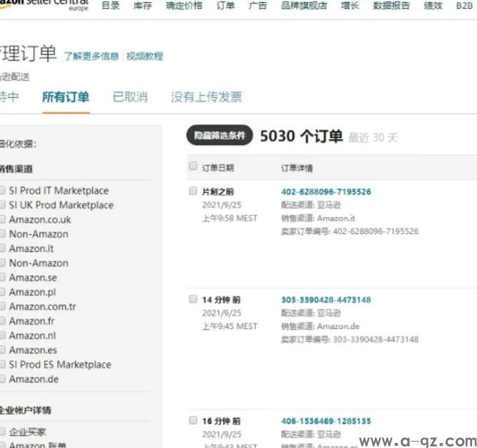Check Amazon.it channel filter
This screenshot has height=448, width=477.
click(x=2, y=248)
